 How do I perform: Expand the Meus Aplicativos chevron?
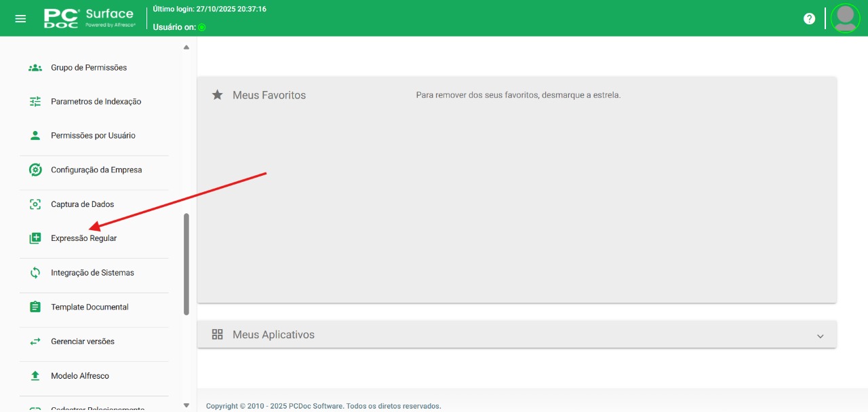(820, 336)
